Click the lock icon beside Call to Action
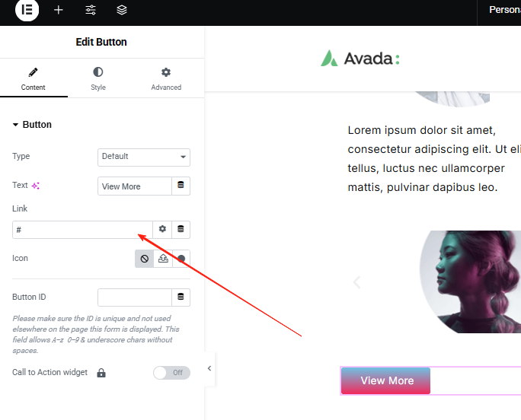Screen dimensions: 521x420 coord(101,373)
